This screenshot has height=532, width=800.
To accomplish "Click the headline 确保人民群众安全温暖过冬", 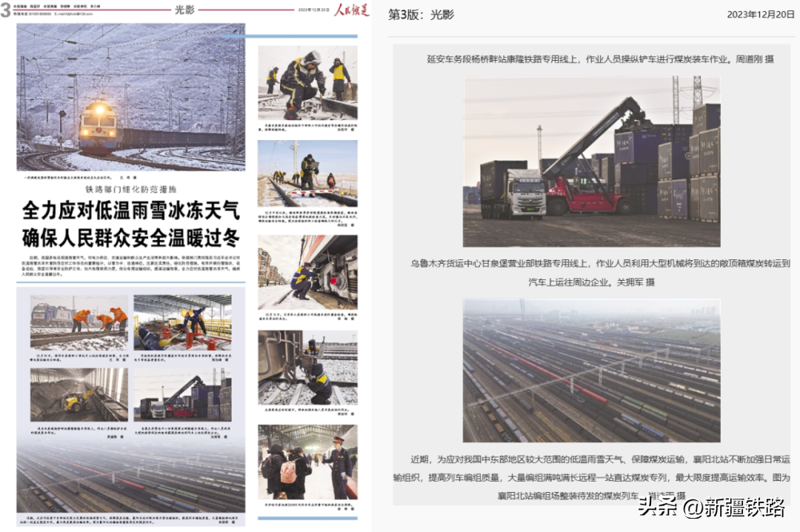I will point(130,238).
